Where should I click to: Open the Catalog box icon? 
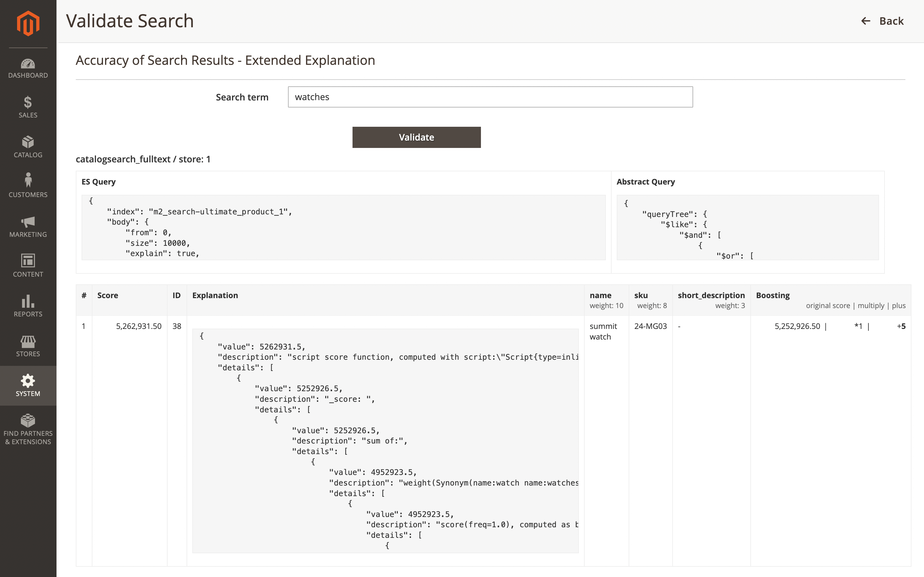pyautogui.click(x=28, y=142)
